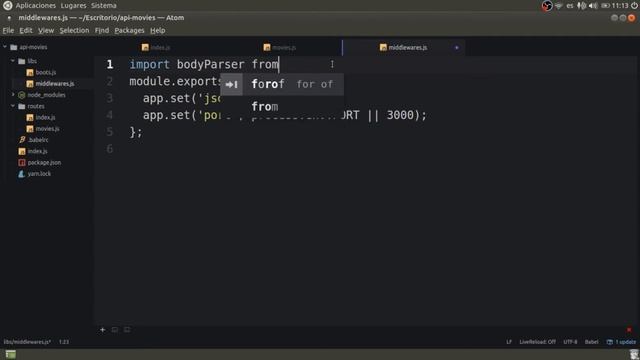
Task: Click the snippet tab-arrow icon in autocomplete
Action: (231, 84)
